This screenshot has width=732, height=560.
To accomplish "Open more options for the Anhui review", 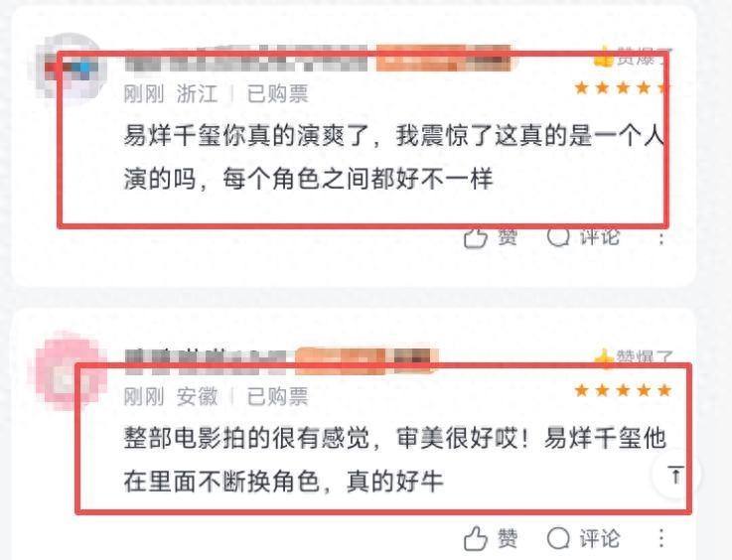I will click(661, 538).
